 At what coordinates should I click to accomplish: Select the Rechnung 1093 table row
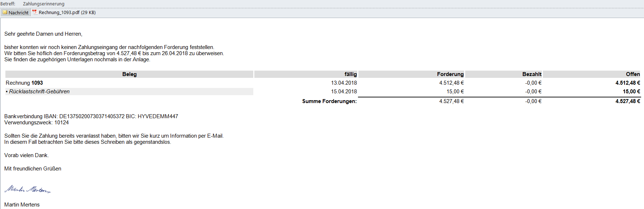[x=24, y=83]
